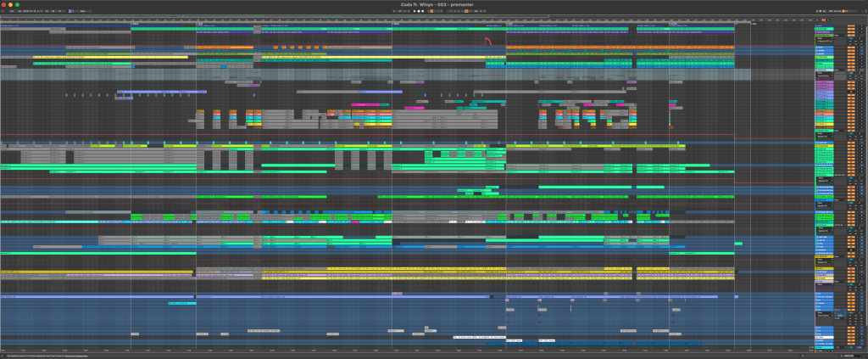Unfold the first track in the track list
Viewport: 868px width, 359px height.
tap(817, 27)
